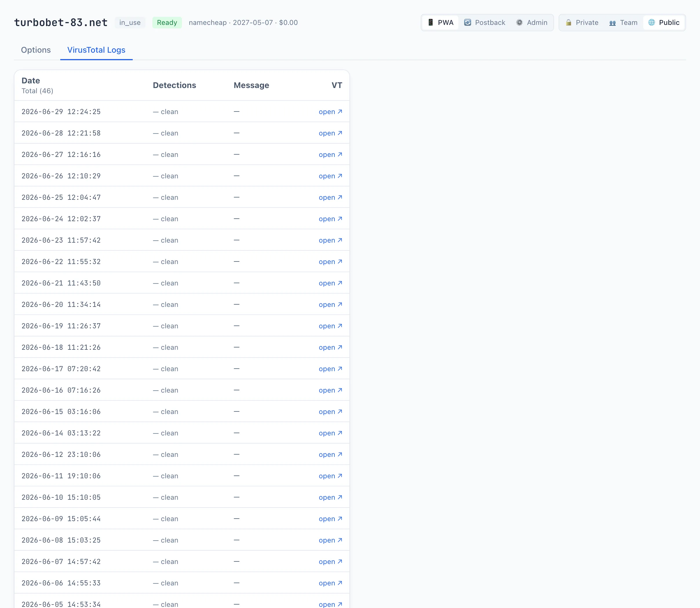
Task: Open VT report for 2026-06-10 15:10:05
Action: 330,497
